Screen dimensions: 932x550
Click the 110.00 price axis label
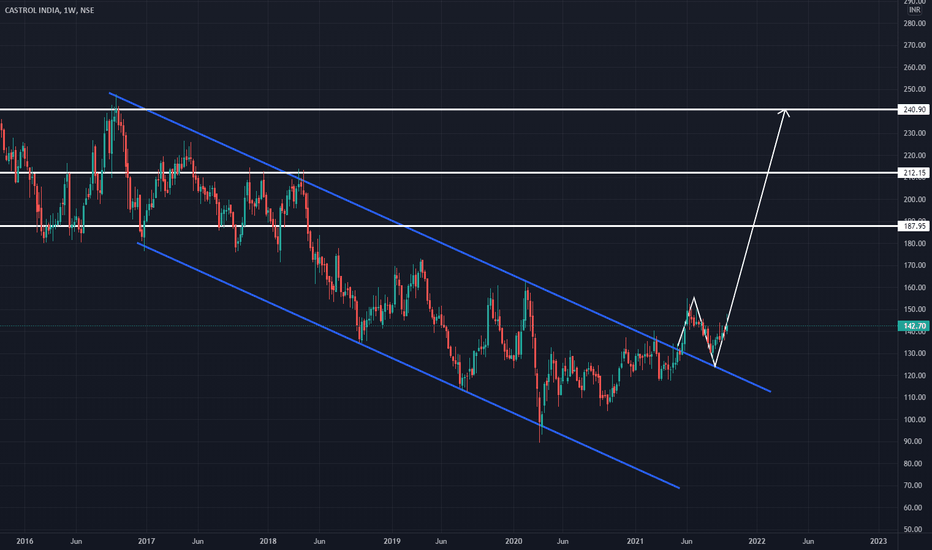914,397
